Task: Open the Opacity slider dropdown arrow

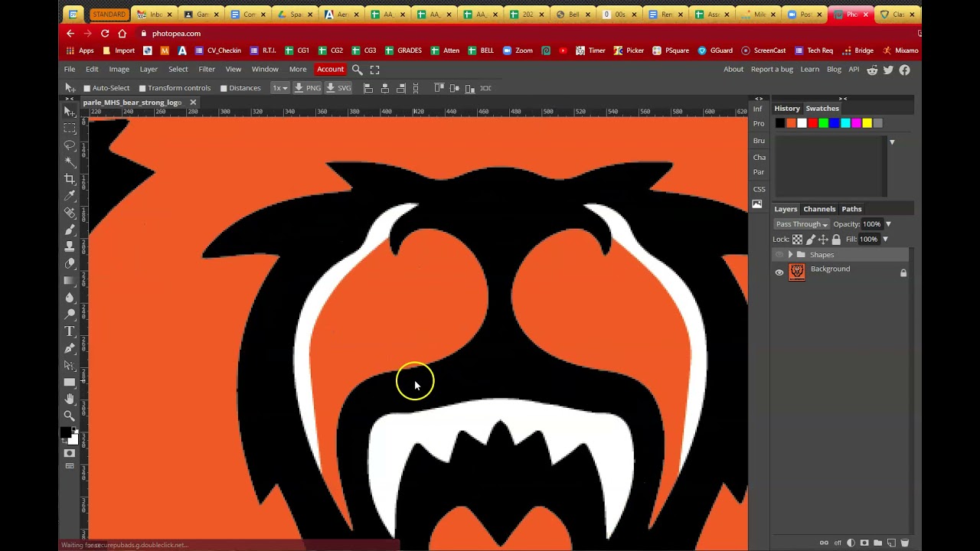Action: coord(888,224)
